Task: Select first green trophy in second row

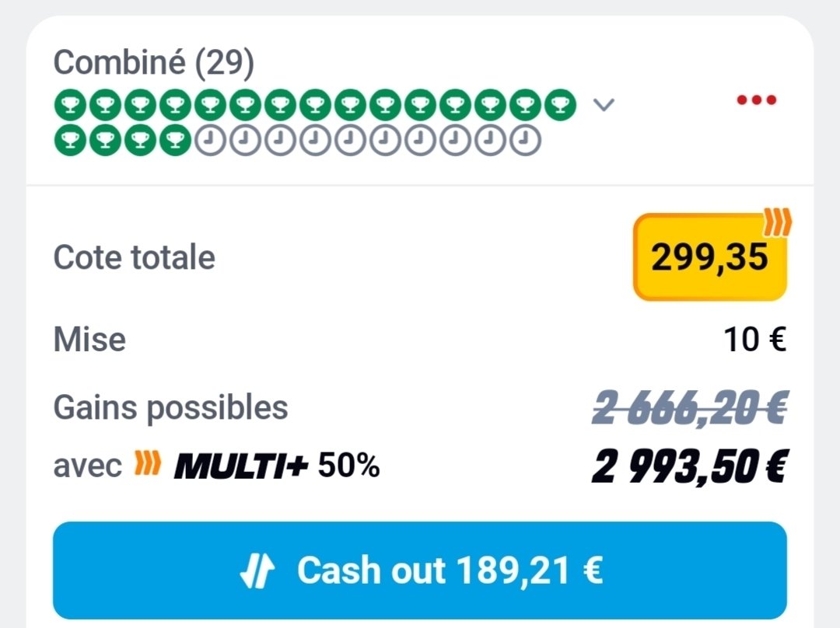Action: pyautogui.click(x=68, y=141)
